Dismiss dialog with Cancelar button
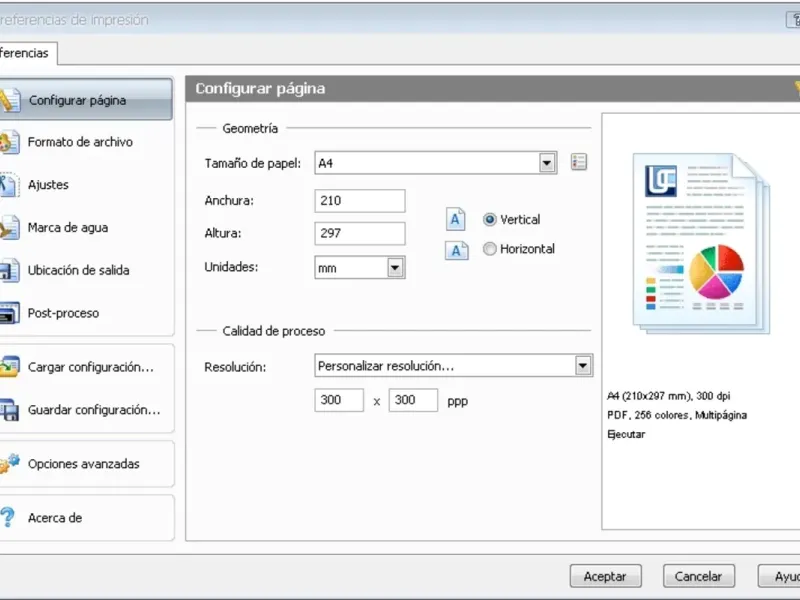This screenshot has height=600, width=800. 698,577
